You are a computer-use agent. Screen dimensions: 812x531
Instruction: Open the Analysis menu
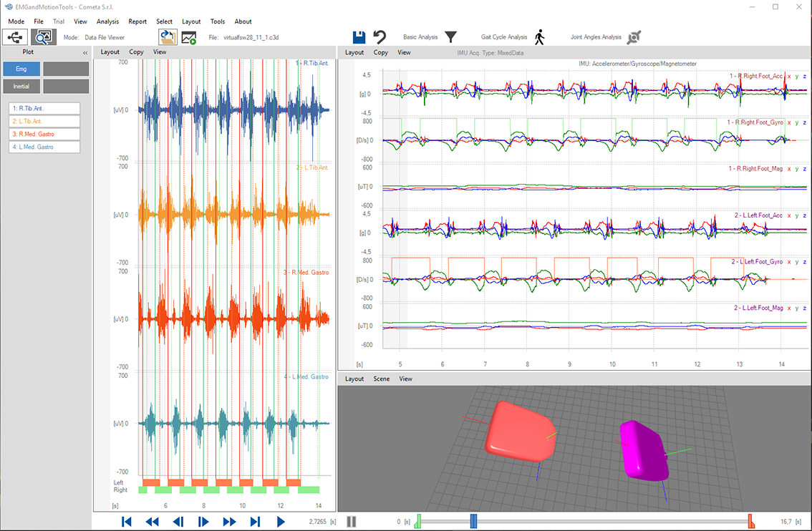point(107,21)
